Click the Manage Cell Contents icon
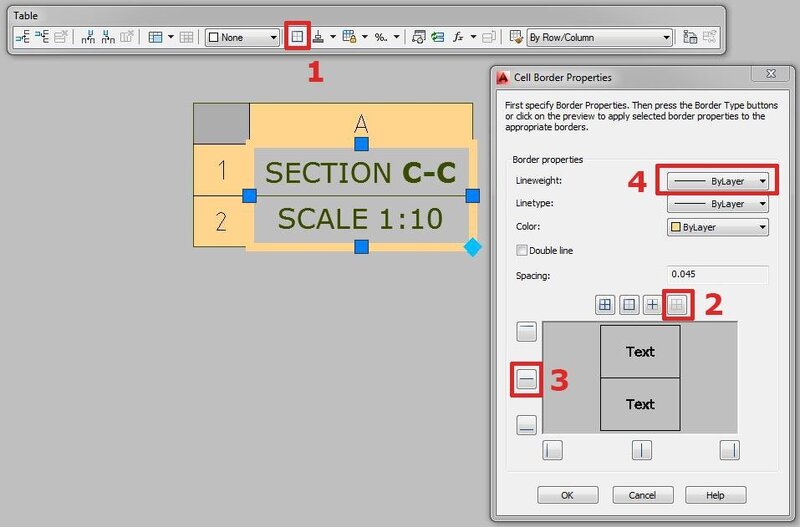Image resolution: width=800 pixels, height=527 pixels. pyautogui.click(x=489, y=37)
